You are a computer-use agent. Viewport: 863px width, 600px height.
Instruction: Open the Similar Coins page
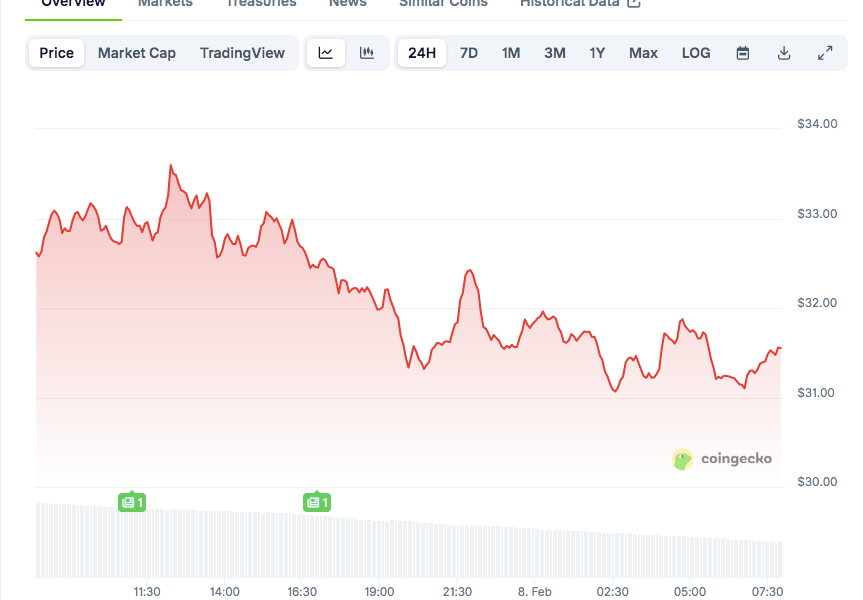[443, 4]
